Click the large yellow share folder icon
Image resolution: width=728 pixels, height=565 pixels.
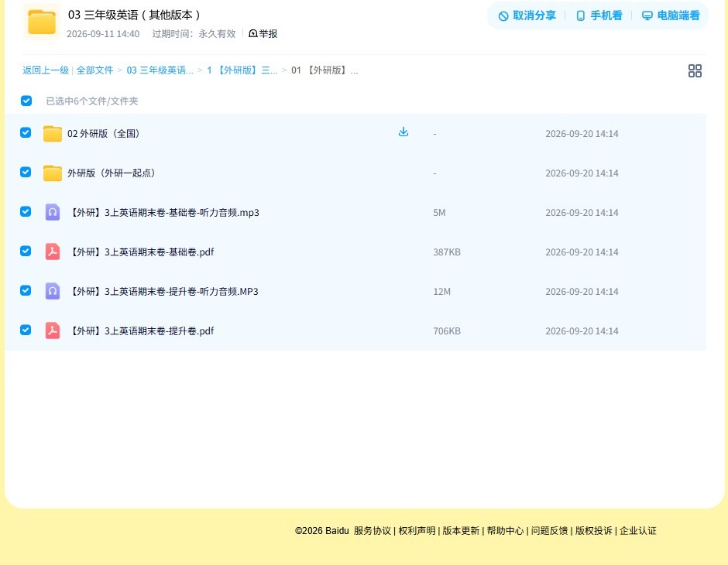coord(42,22)
